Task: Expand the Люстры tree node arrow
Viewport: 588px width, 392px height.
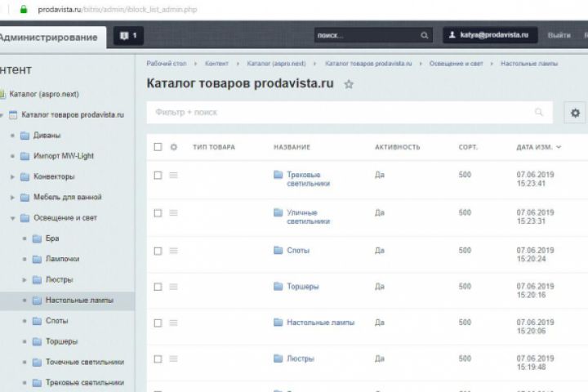Action: pyautogui.click(x=24, y=280)
